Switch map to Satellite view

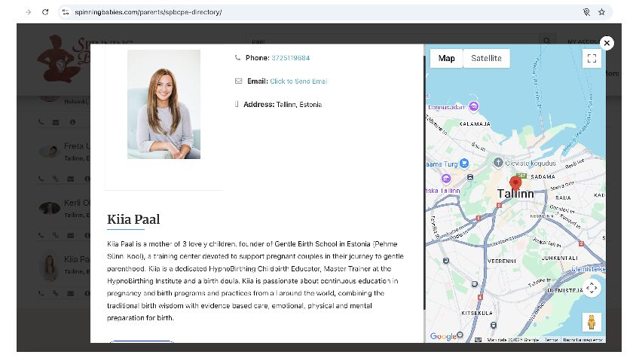(486, 59)
